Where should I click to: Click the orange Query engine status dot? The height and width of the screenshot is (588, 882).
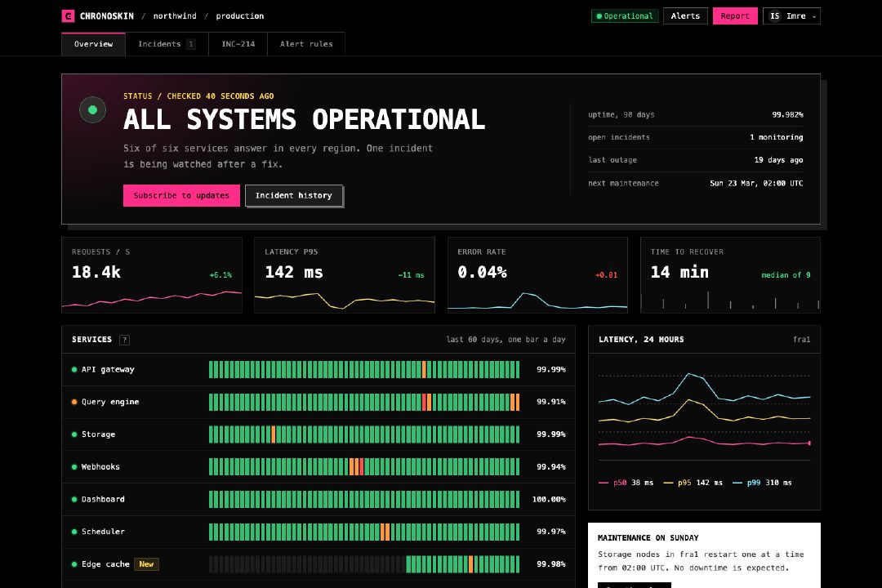click(74, 402)
